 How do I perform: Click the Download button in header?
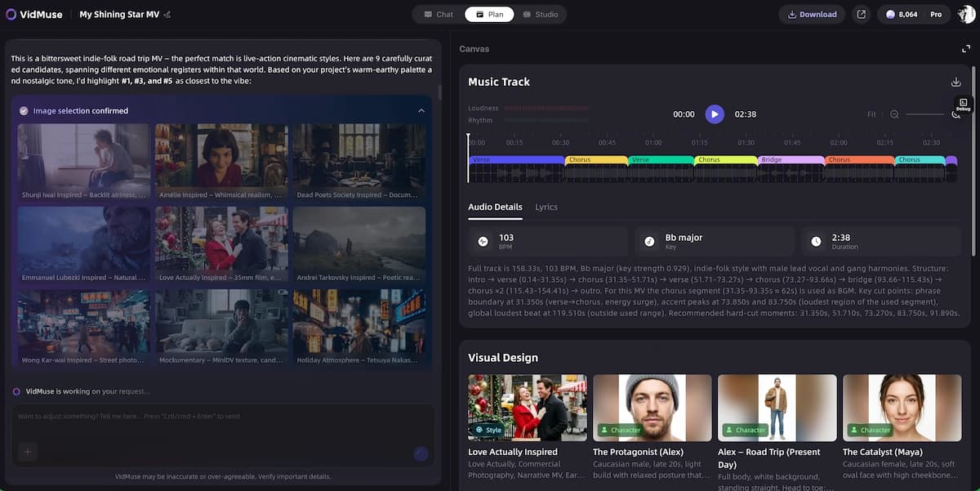(812, 14)
